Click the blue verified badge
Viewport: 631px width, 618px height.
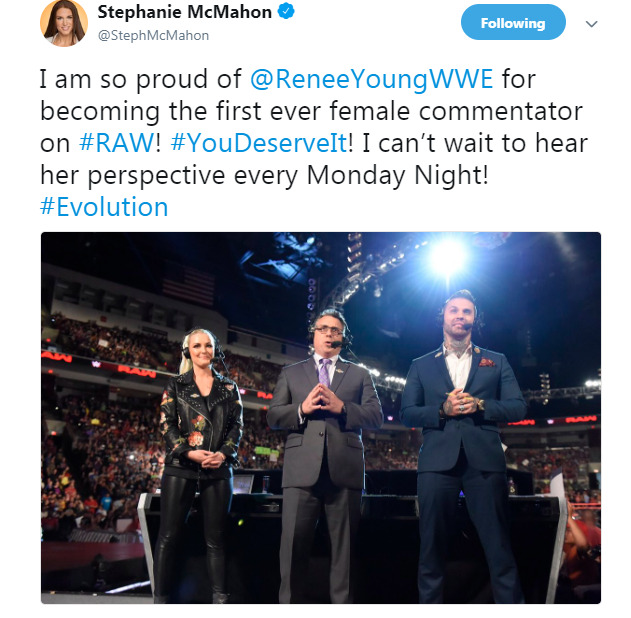tap(286, 12)
